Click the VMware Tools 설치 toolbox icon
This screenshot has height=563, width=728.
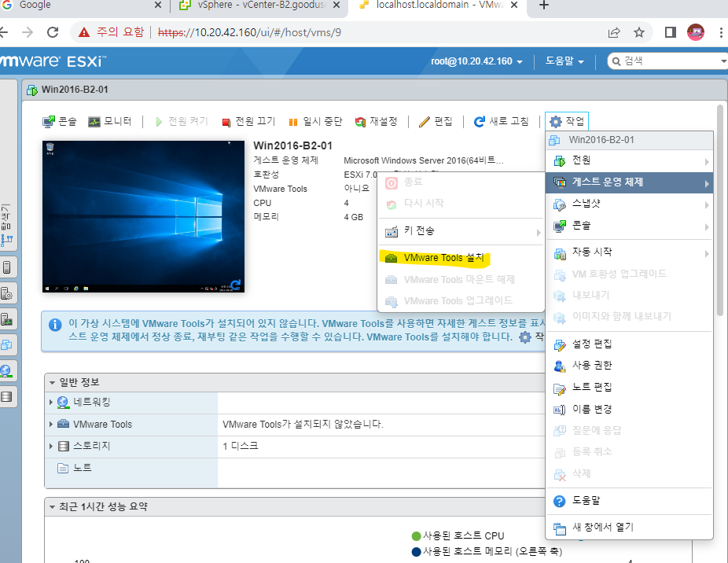pos(392,258)
